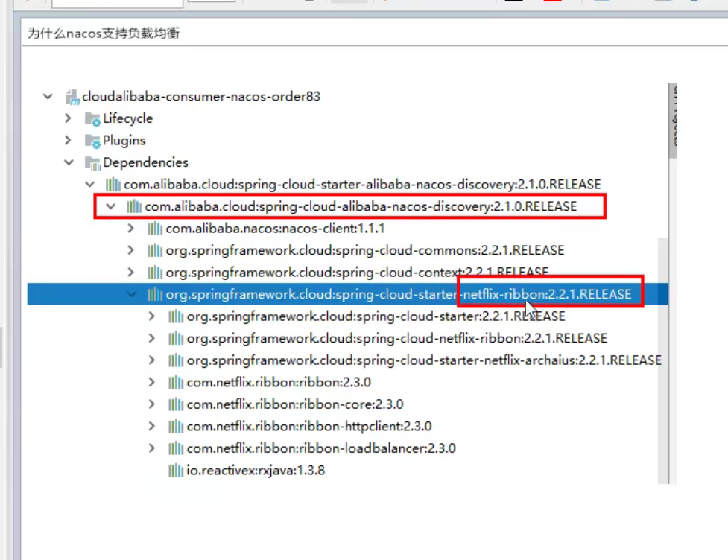The image size is (728, 560).
Task: Click library icon beside io.reactivex:rxjava:1.3.8
Action: point(176,471)
